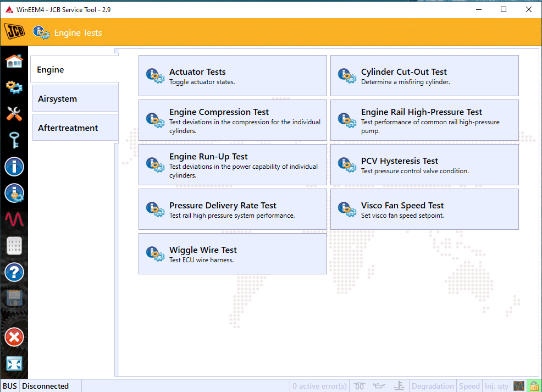This screenshot has height=392, width=542.
Task: Click the red X disconnect icon
Action: (x=14, y=337)
